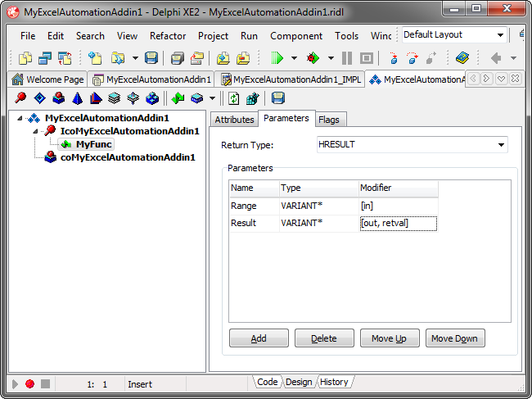The image size is (532, 399).
Task: Open the Run button dropdown arrow
Action: [294, 58]
